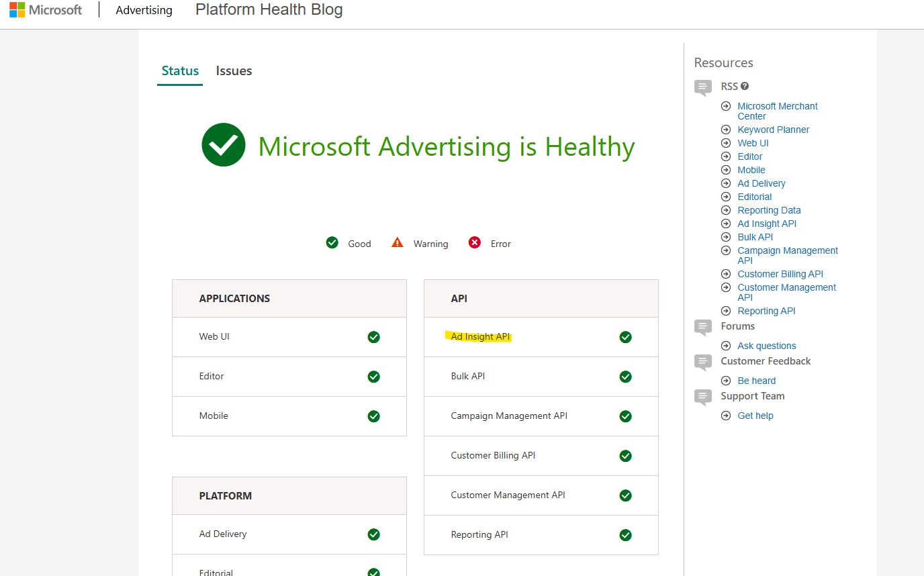Click the Ad Insight API status checkmark
Screen dimensions: 924x576
(626, 337)
